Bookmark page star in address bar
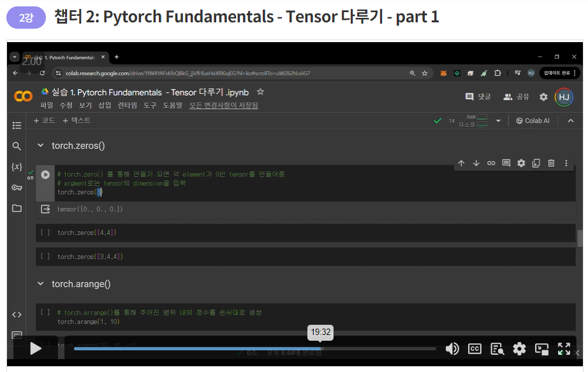Screen dimensions: 588x372 coord(425,73)
